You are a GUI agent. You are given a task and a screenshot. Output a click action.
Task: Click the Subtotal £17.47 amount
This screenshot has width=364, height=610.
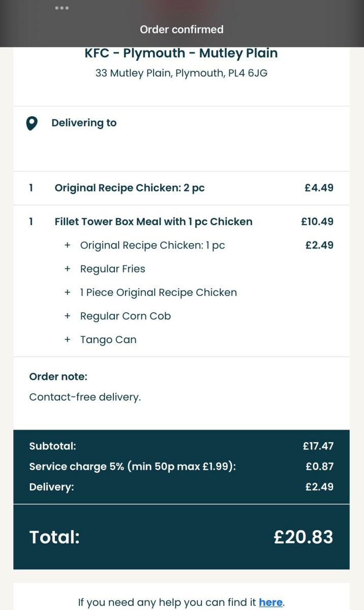[x=318, y=446]
